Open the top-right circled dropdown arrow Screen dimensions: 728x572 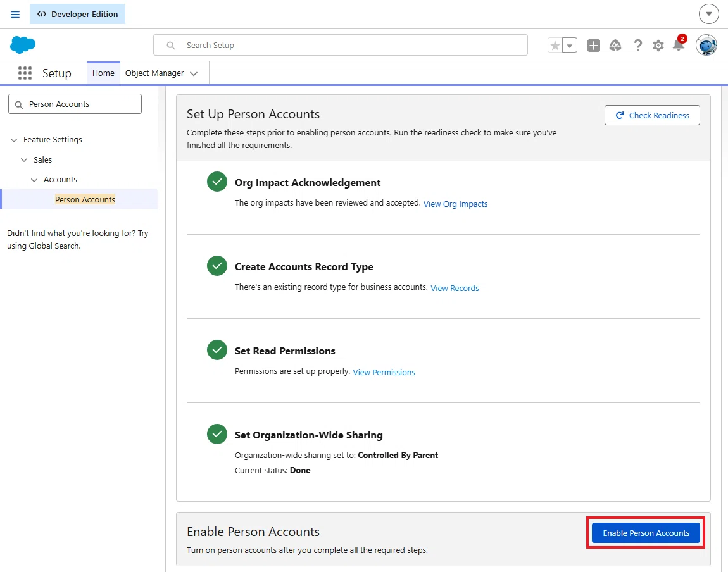[708, 14]
